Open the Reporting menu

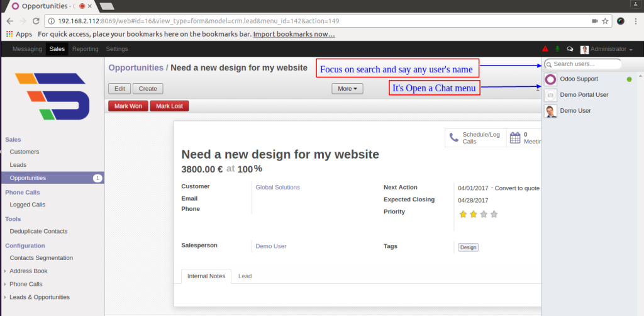pos(85,49)
